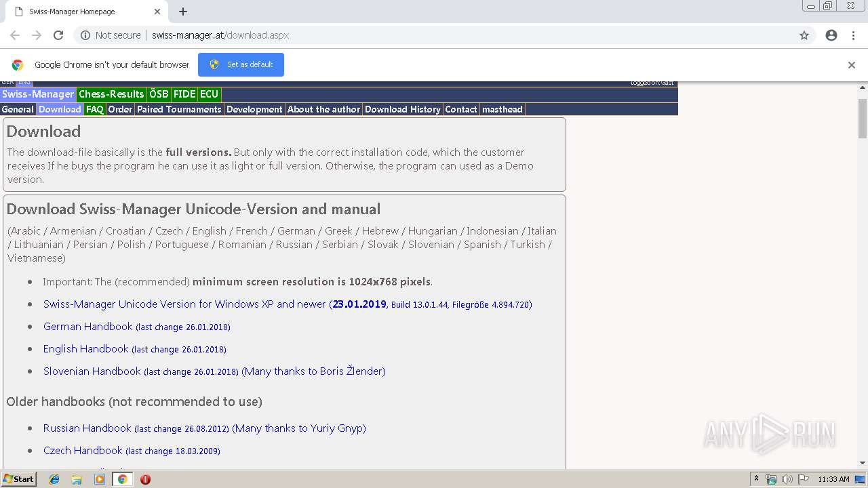The height and width of the screenshot is (488, 868).
Task: Open the volume speaker tray icon
Action: tap(787, 479)
